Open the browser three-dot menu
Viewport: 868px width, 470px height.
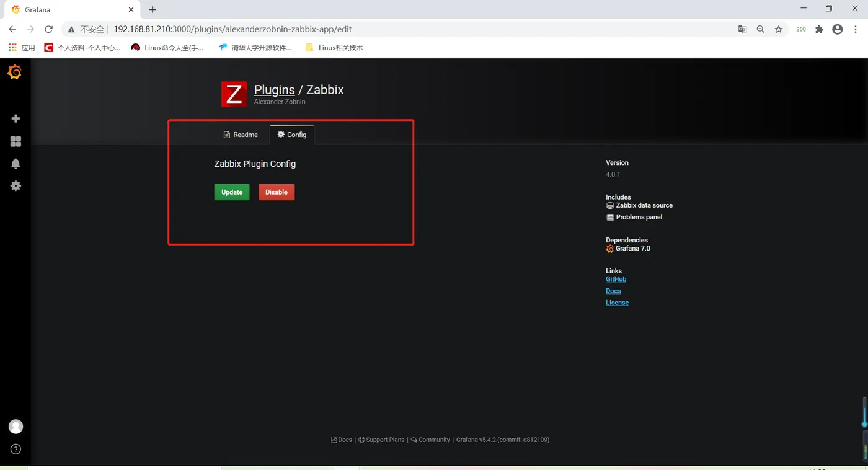(856, 29)
